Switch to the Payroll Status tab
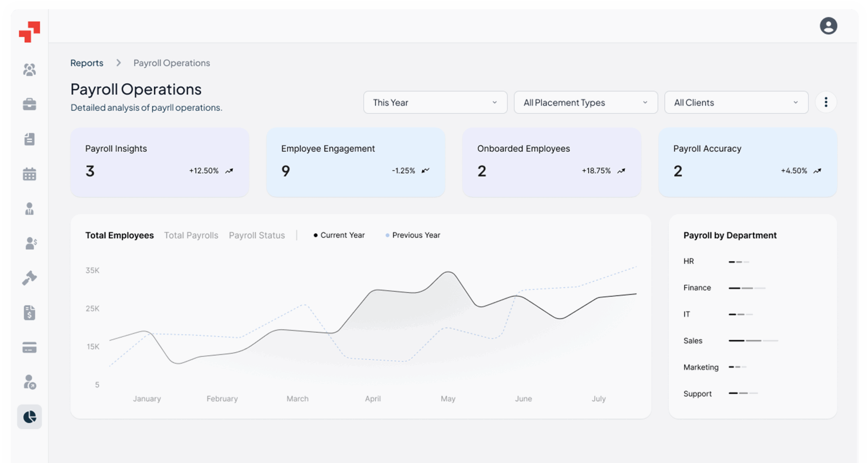This screenshot has height=463, width=868. point(257,235)
